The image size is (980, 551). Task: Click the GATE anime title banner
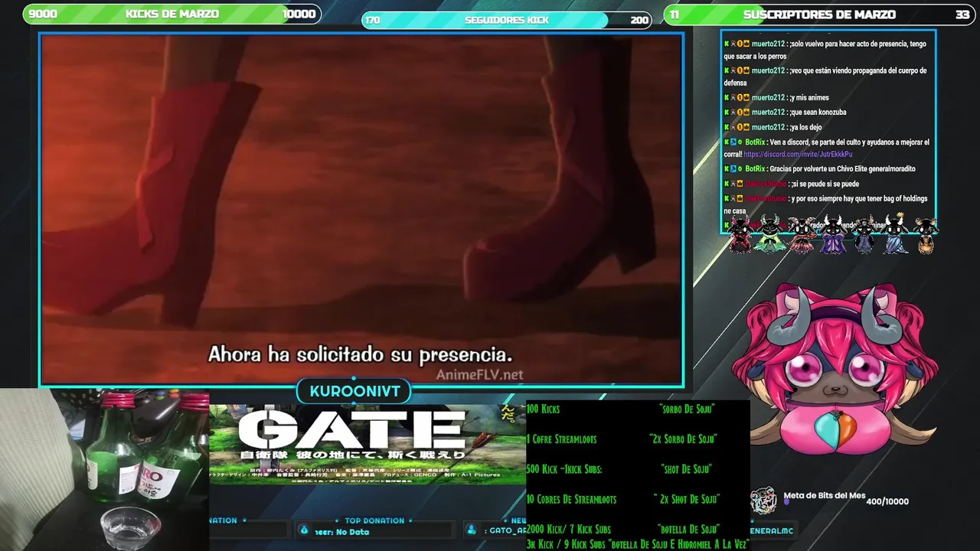(367, 444)
